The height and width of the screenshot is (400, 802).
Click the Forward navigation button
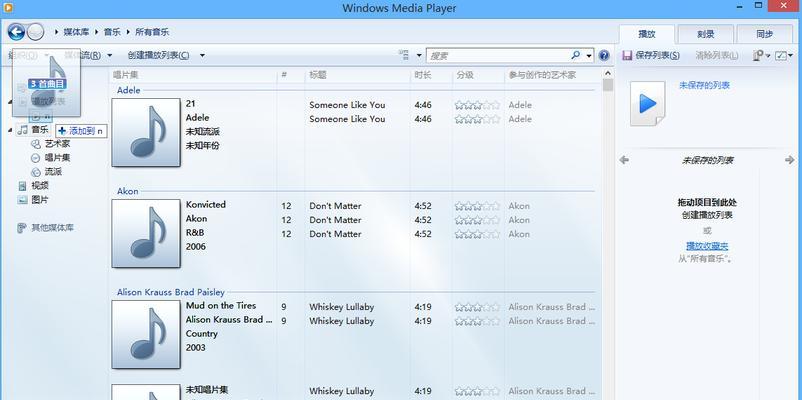click(x=35, y=32)
